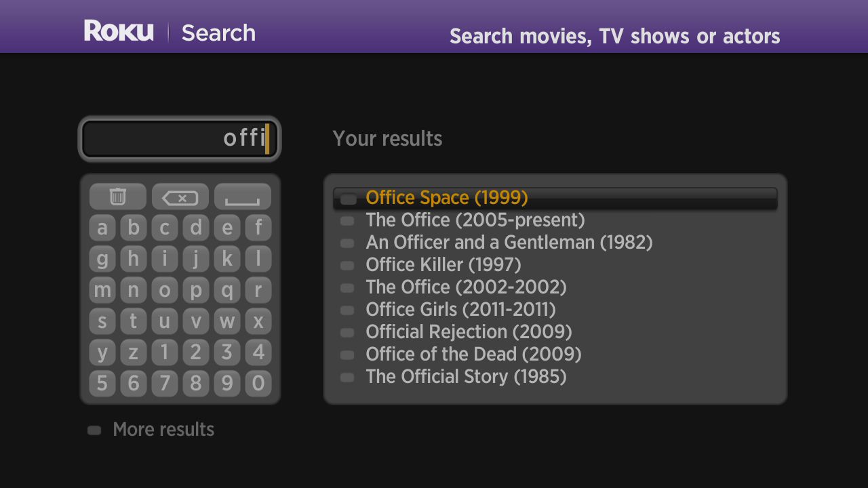Select Office Space (1999) result
This screenshot has height=488, width=868.
tap(446, 198)
